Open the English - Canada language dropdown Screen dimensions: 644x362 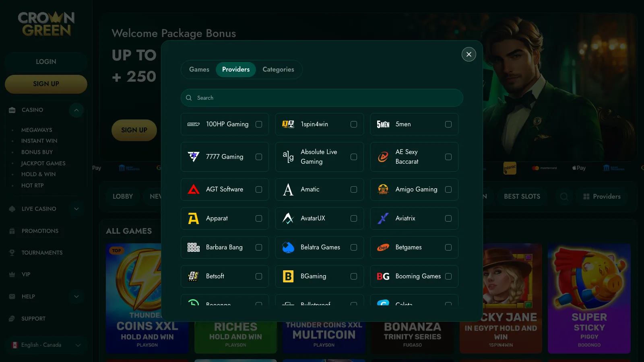46,345
